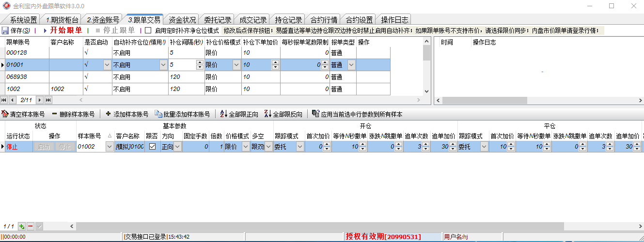
Task: Click the 启动 button in sample row
Action: pyautogui.click(x=44, y=147)
